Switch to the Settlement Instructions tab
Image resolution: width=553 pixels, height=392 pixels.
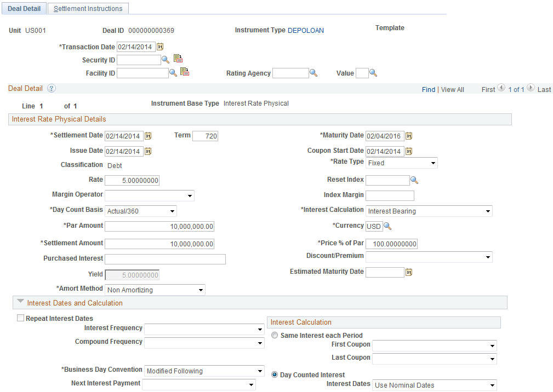88,8
